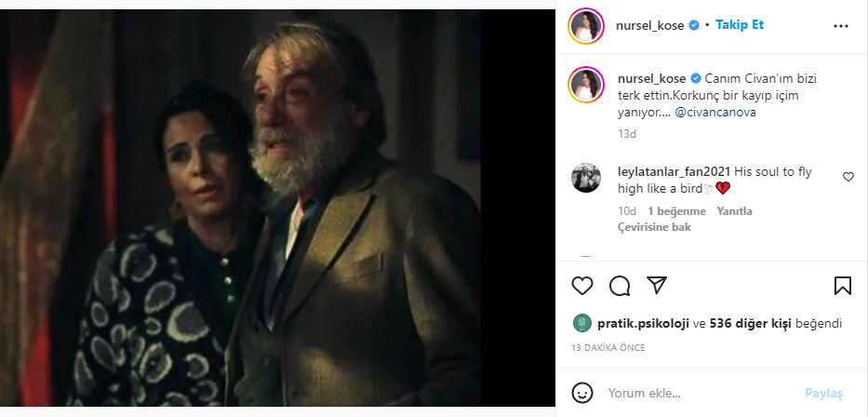868x417 pixels.
Task: Share post via paper plane icon
Action: 657,285
